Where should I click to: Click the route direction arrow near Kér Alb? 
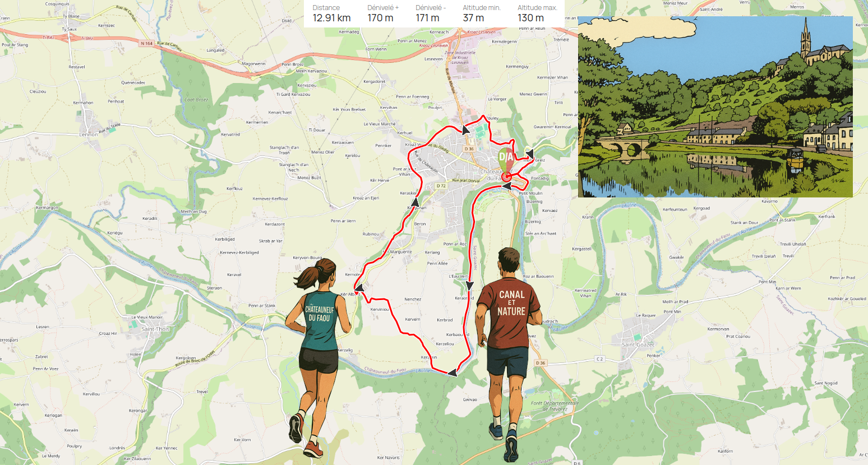pos(359,288)
